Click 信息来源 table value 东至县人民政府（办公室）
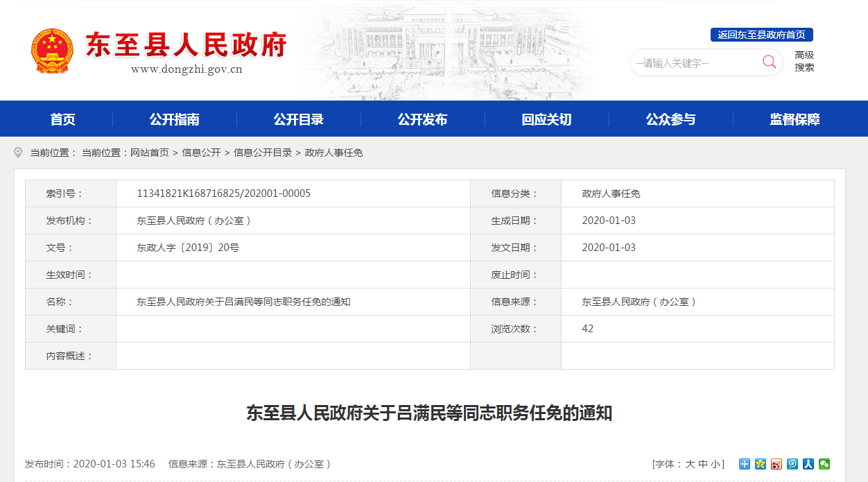 click(639, 302)
